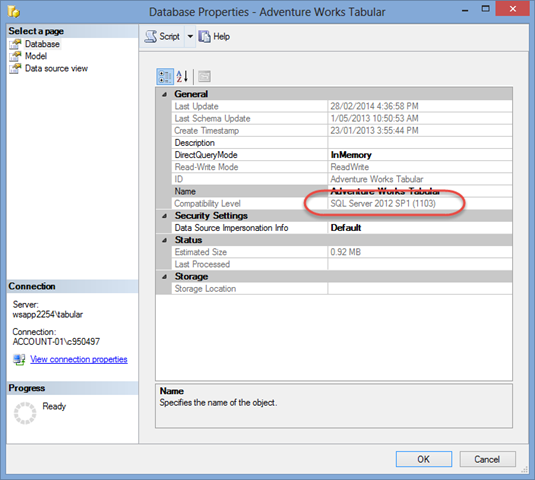
Task: Select the Model page
Action: (36, 56)
